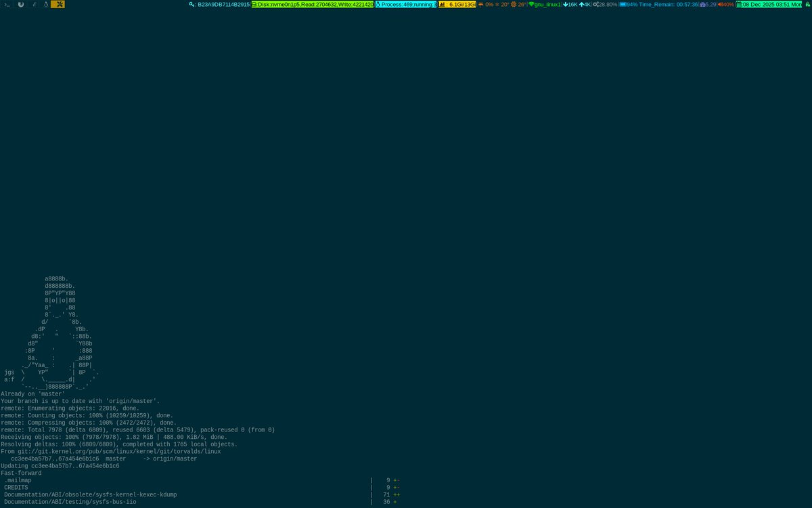
Task: Open the 08 Dec 2025 03:51 clock
Action: coord(772,4)
